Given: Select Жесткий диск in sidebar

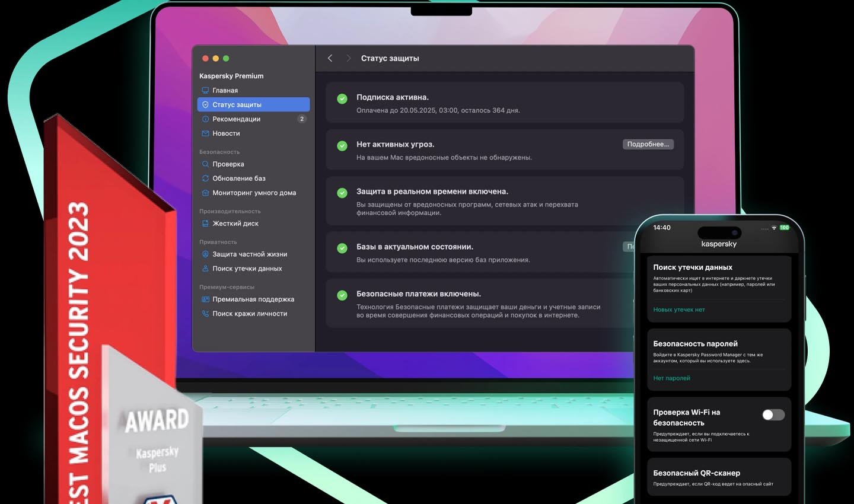Looking at the screenshot, I should pyautogui.click(x=253, y=224).
